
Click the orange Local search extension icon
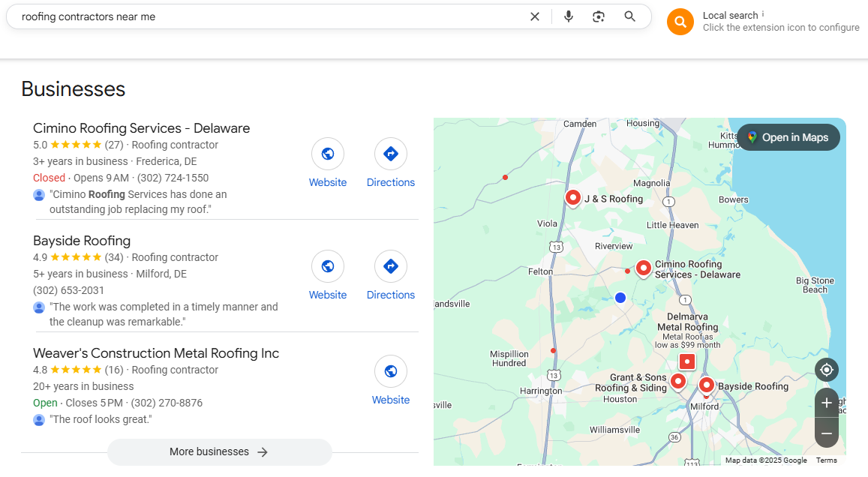click(x=680, y=22)
